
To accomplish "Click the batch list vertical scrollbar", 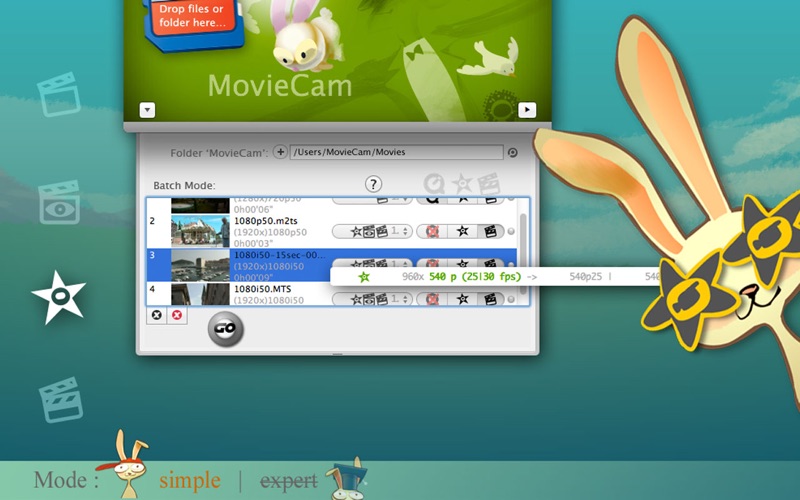I will 523,252.
